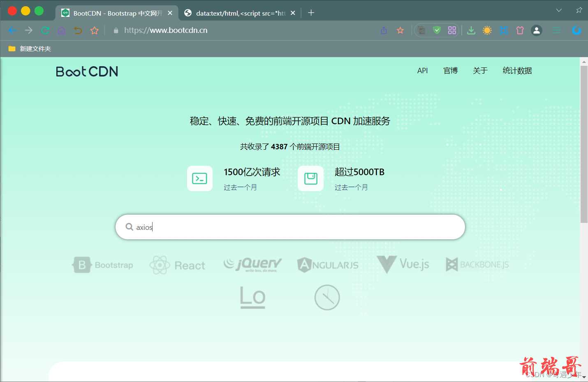
Task: Open the API nav link
Action: pos(422,71)
